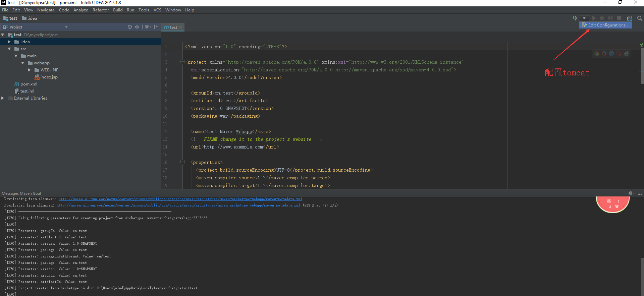Click the Run with Coverage icon

(611, 18)
